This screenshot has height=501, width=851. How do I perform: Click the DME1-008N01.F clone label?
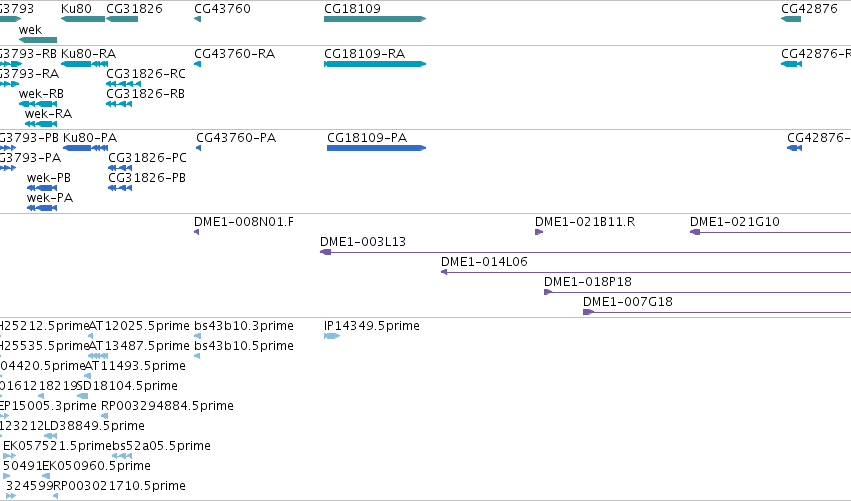(244, 222)
